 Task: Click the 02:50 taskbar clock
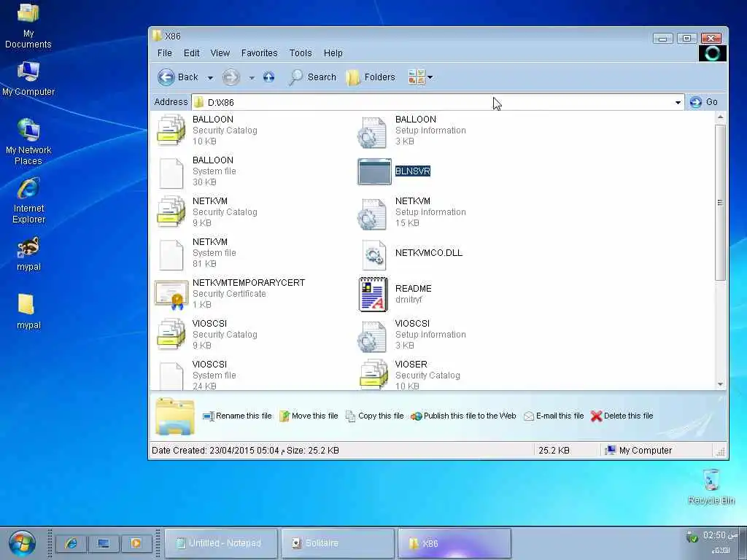pyautogui.click(x=720, y=536)
